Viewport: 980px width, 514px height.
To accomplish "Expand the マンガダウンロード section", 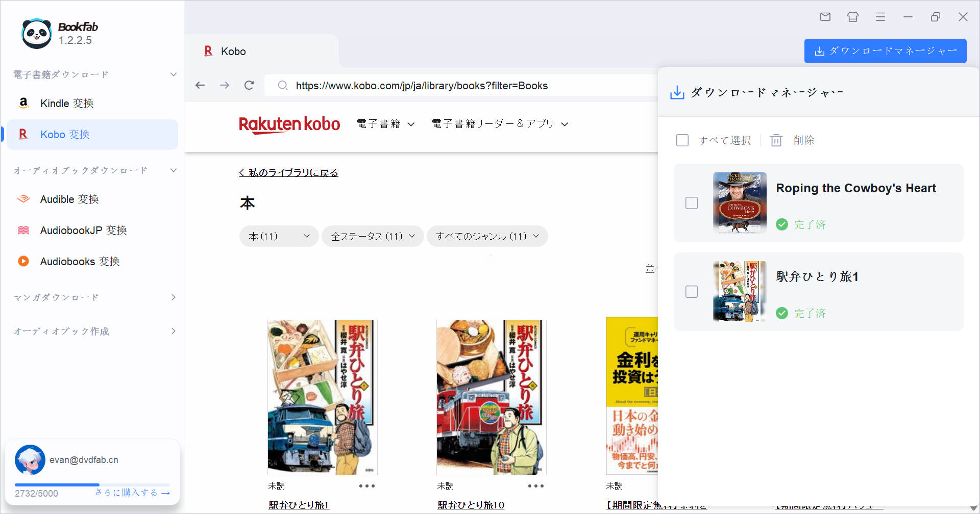I will pos(94,297).
